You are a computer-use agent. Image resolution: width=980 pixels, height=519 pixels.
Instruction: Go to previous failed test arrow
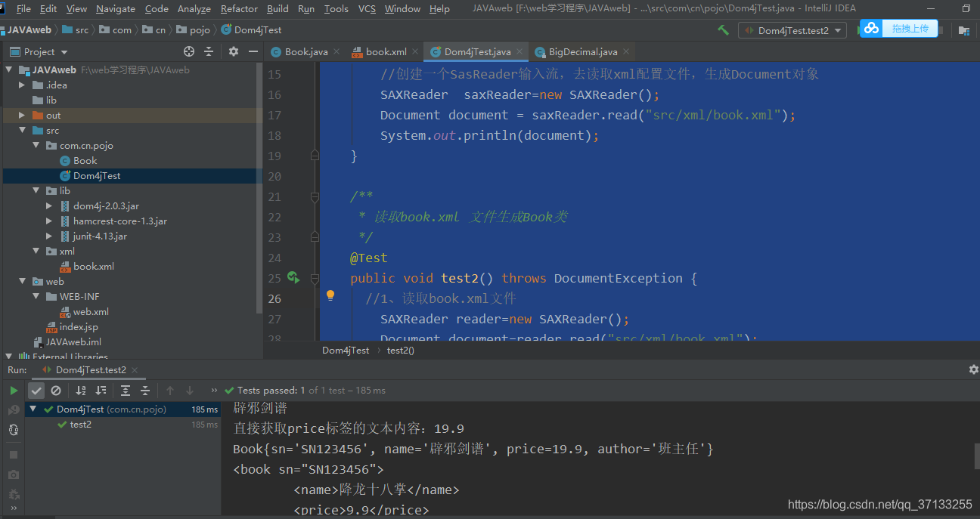click(x=170, y=391)
